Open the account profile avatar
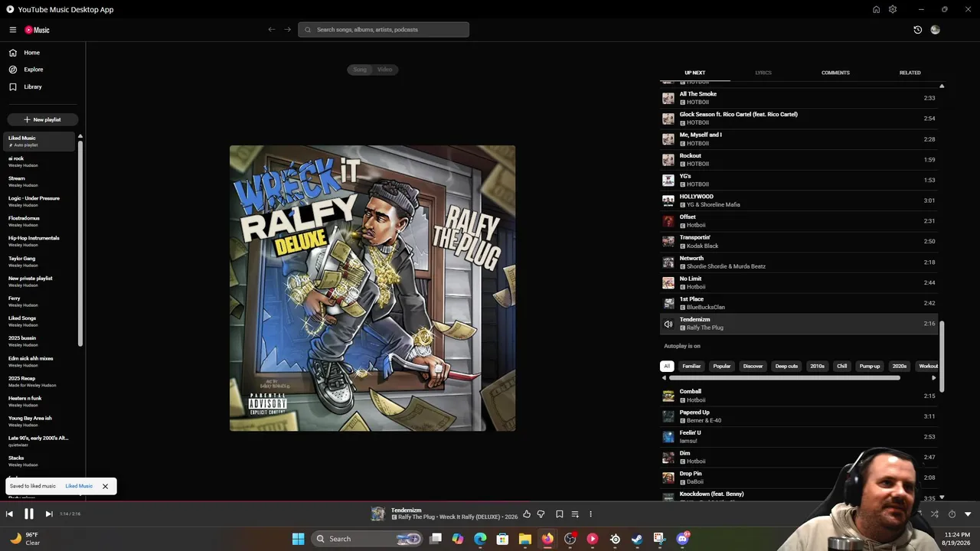The width and height of the screenshot is (980, 551). coord(935,30)
